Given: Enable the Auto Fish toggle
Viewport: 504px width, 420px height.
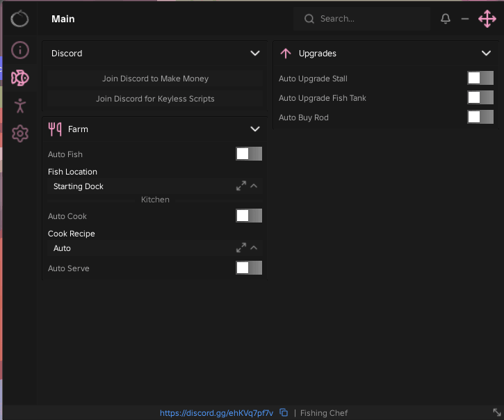Looking at the screenshot, I should point(249,154).
